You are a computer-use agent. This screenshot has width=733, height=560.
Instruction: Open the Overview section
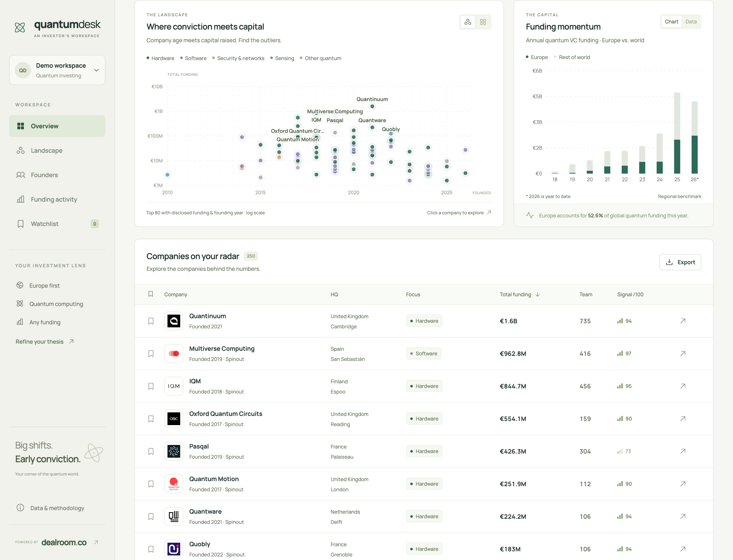pyautogui.click(x=57, y=126)
